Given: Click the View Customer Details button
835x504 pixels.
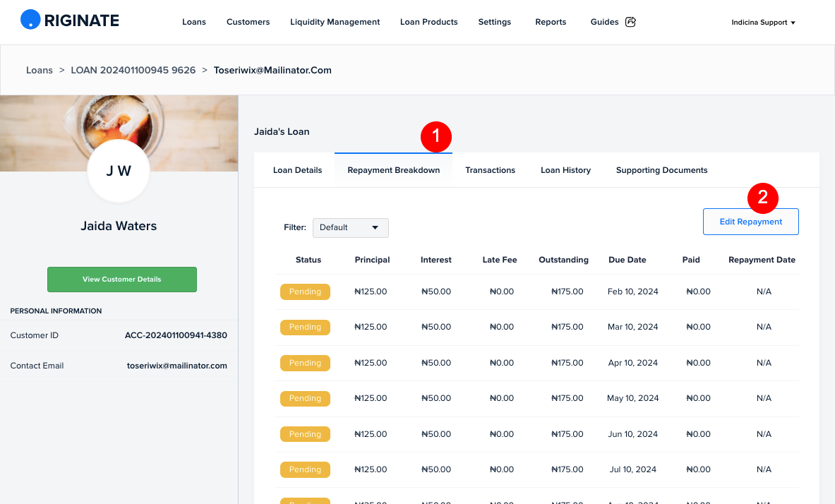Looking at the screenshot, I should tap(122, 279).
